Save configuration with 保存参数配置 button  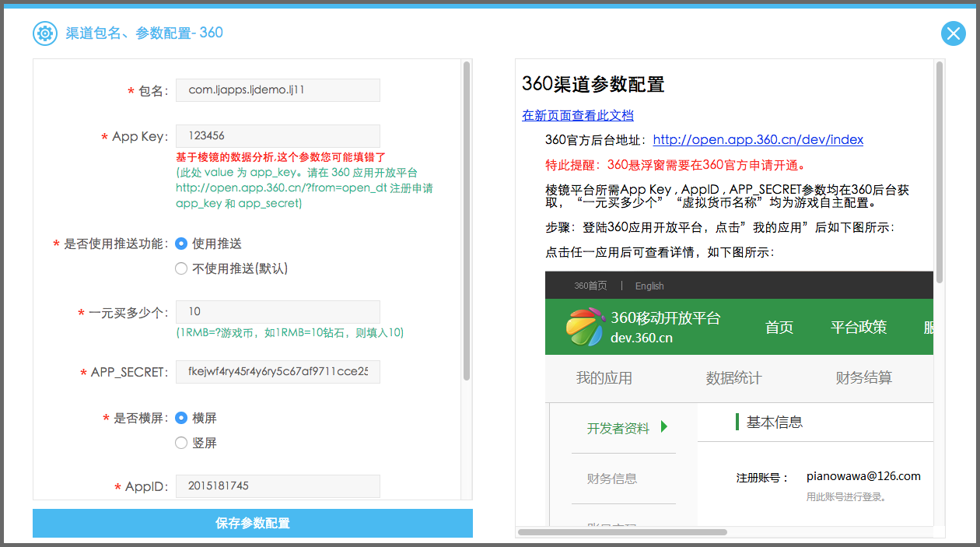[253, 523]
